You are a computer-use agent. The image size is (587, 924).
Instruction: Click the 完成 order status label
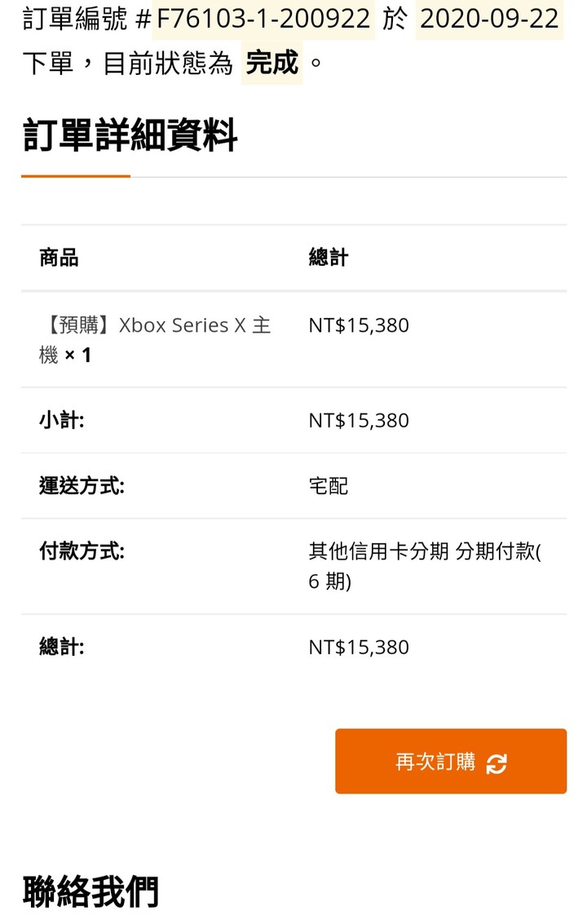[x=271, y=63]
